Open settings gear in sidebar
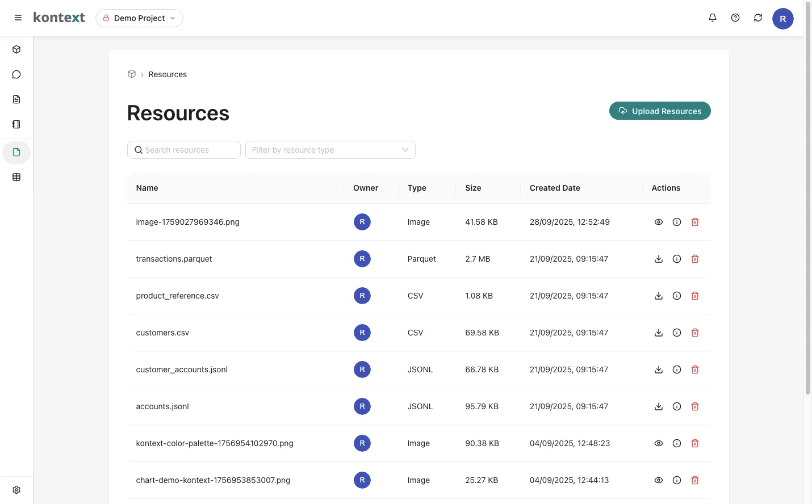812x504 pixels. (x=16, y=490)
